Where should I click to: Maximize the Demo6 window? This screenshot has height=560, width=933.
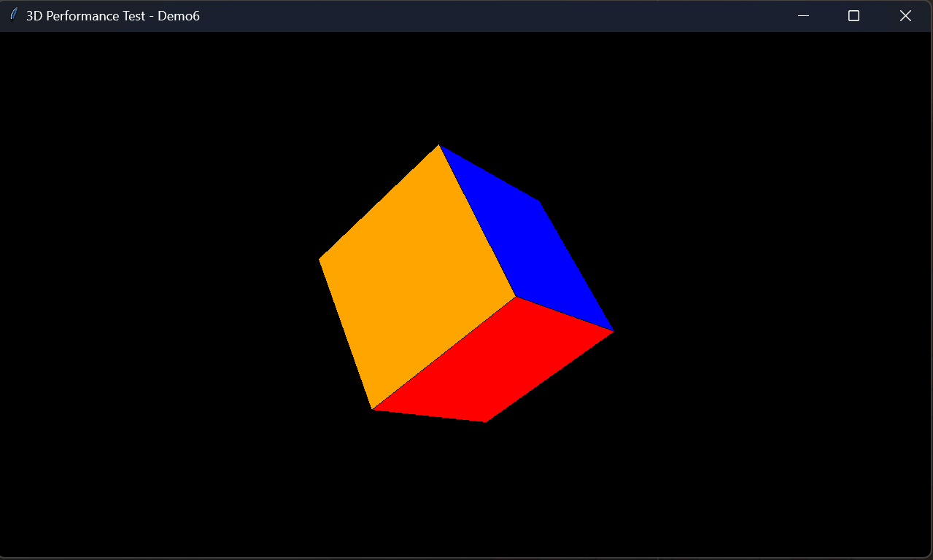coord(853,15)
